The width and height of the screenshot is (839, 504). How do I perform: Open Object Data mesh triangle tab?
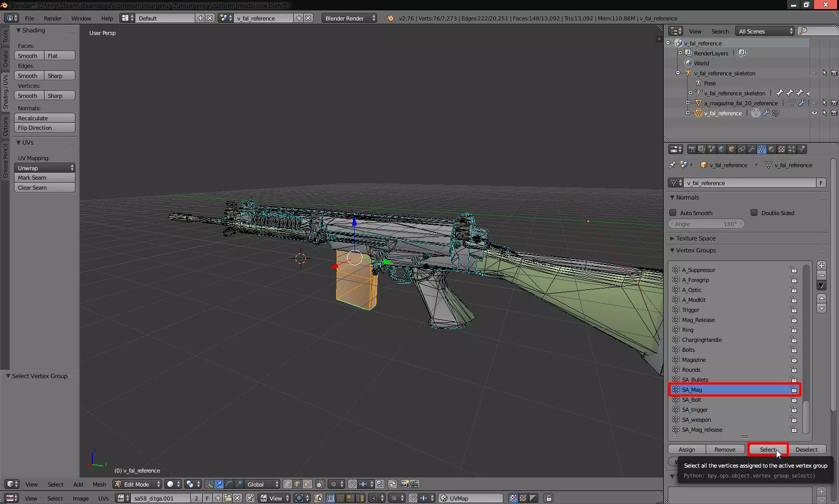click(x=762, y=149)
